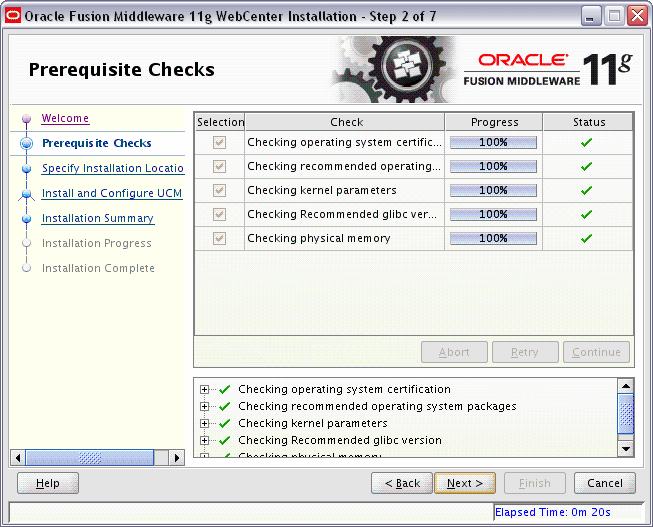The image size is (653, 527).
Task: Expand the Recommended glibc version tree node
Action: (x=204, y=440)
